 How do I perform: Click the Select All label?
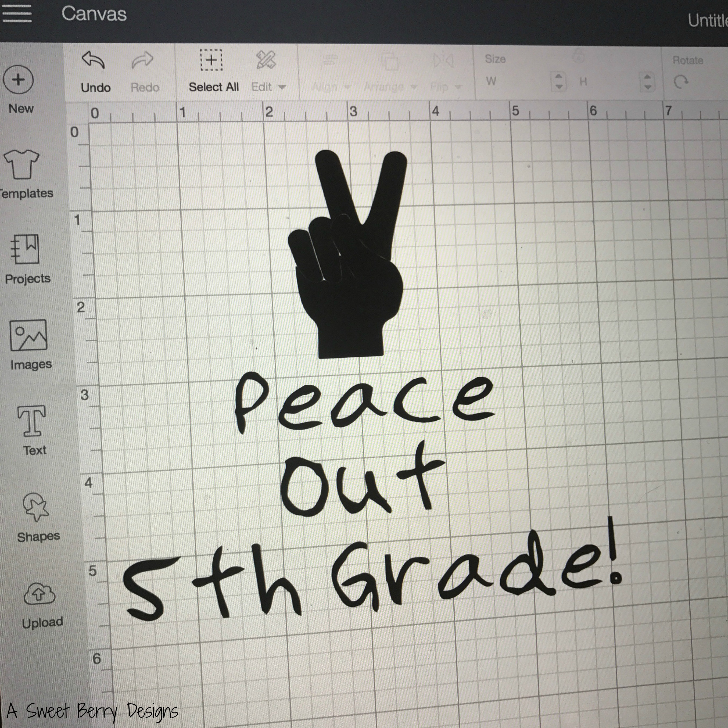[x=214, y=87]
